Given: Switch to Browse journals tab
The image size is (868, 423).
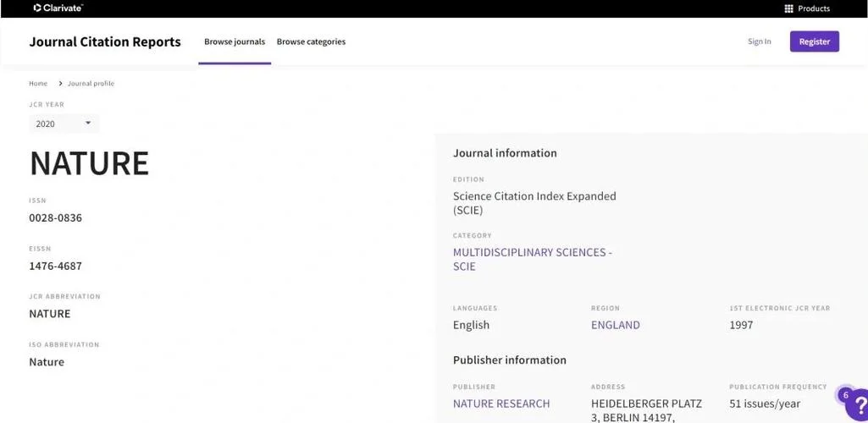Looking at the screenshot, I should click(235, 41).
